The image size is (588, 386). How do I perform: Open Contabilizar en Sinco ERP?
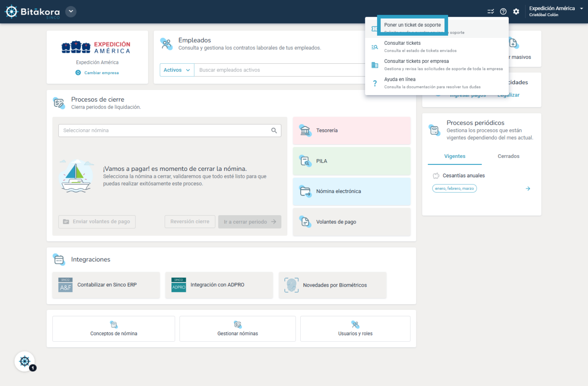click(x=106, y=285)
